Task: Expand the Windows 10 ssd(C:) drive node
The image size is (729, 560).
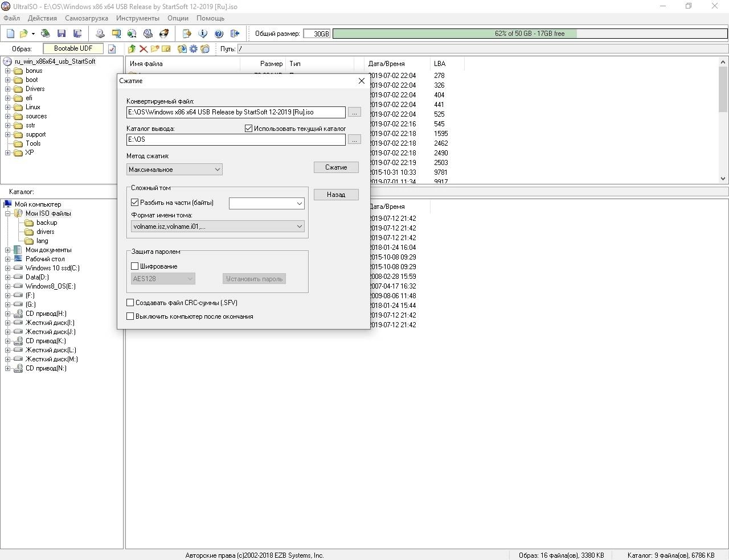Action: [8, 269]
